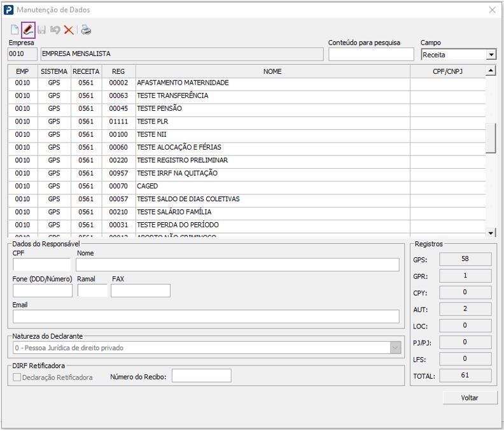Image resolution: width=504 pixels, height=431 pixels.
Task: Click the New record icon
Action: [15, 30]
